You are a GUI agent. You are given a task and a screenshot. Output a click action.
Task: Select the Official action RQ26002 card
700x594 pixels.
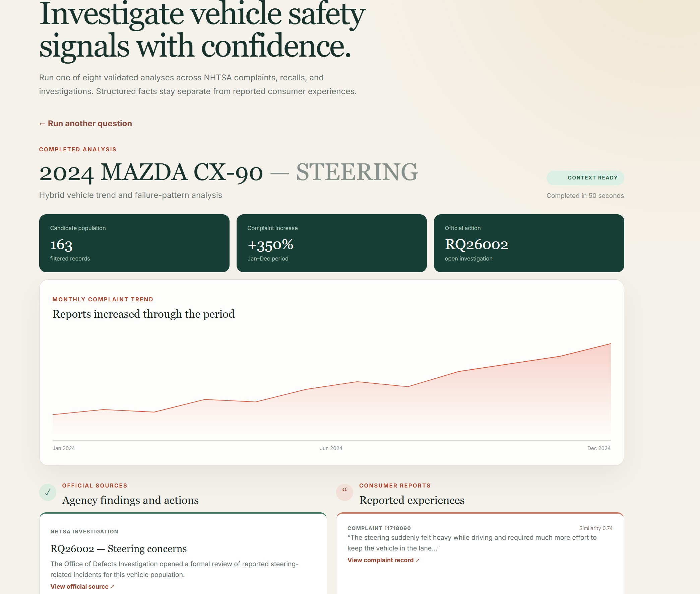tap(529, 243)
